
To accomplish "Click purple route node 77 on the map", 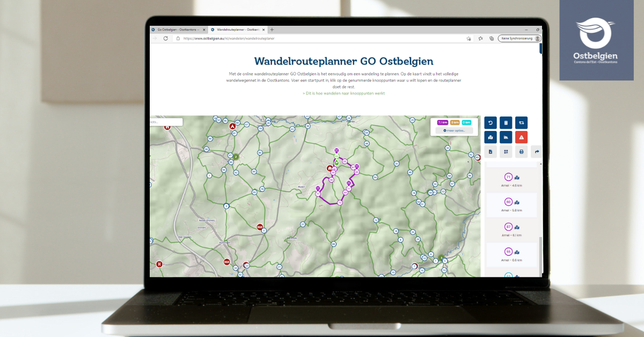I will pyautogui.click(x=318, y=194).
